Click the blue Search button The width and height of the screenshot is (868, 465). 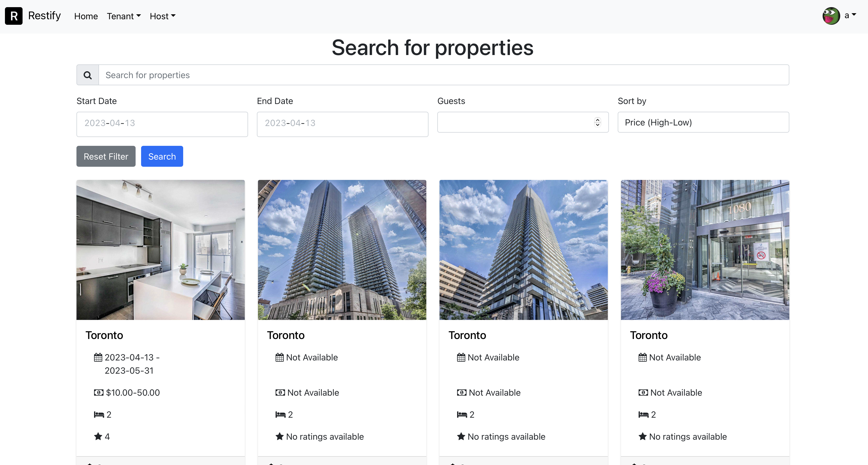162,156
